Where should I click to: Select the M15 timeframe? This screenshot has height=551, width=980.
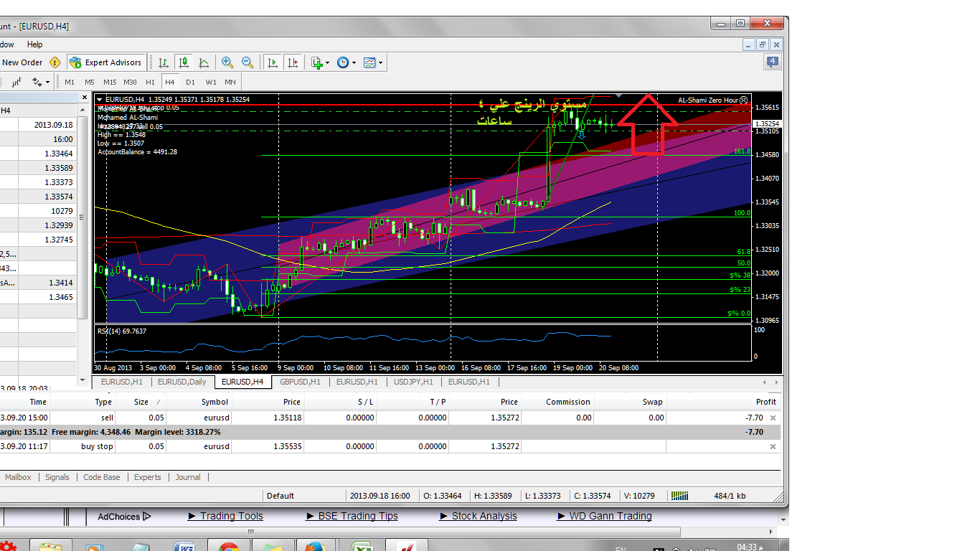click(x=110, y=82)
